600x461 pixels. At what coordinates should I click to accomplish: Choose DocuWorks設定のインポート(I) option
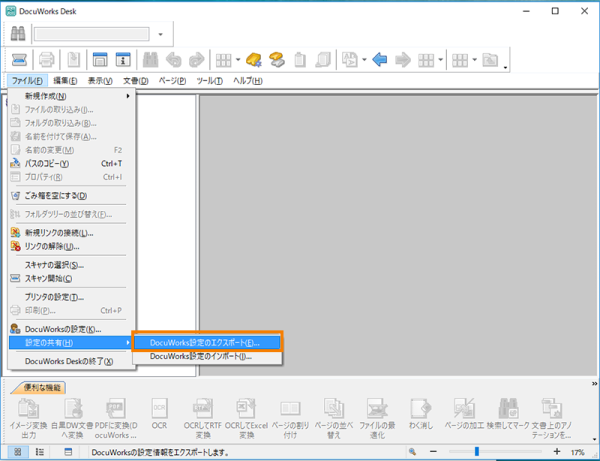point(207,356)
